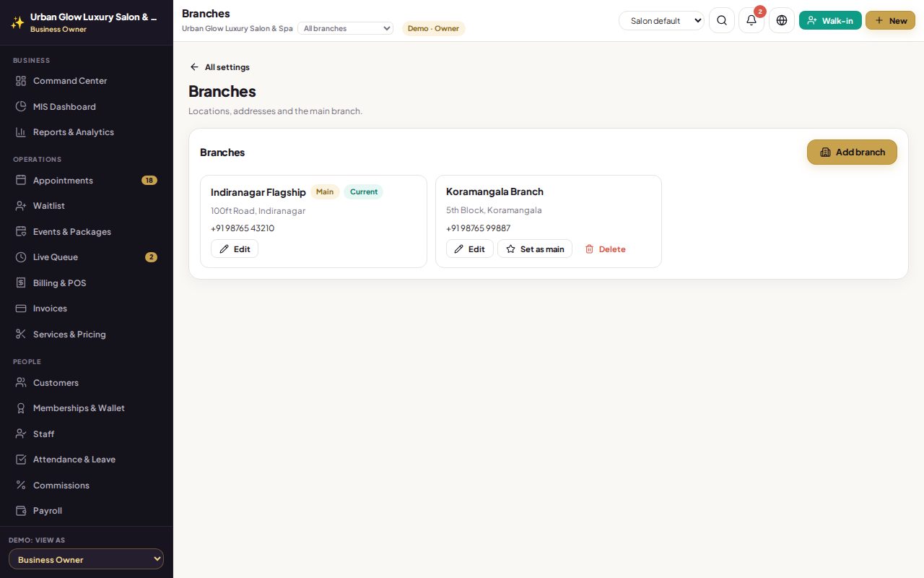The width and height of the screenshot is (924, 578).
Task: Click the Commissions percent icon
Action: coord(21,485)
